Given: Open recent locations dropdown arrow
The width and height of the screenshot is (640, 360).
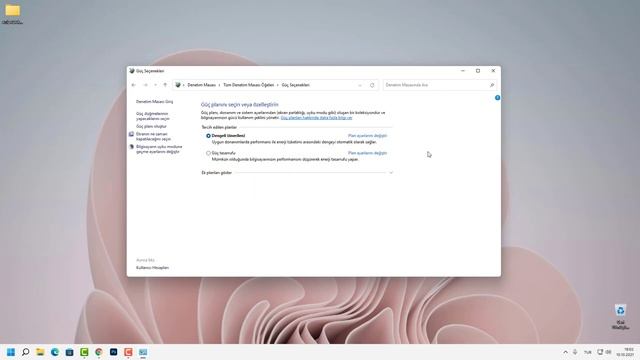Looking at the screenshot, I should tap(155, 85).
